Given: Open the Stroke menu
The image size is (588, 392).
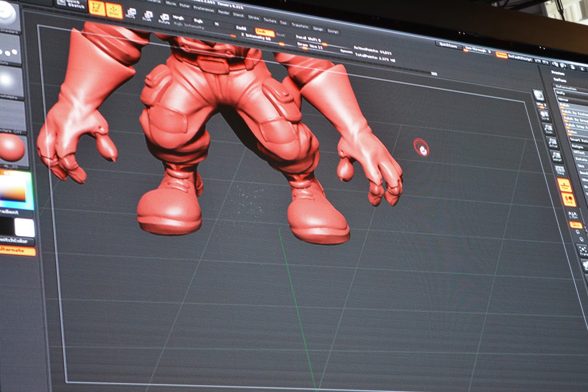Looking at the screenshot, I should [253, 17].
